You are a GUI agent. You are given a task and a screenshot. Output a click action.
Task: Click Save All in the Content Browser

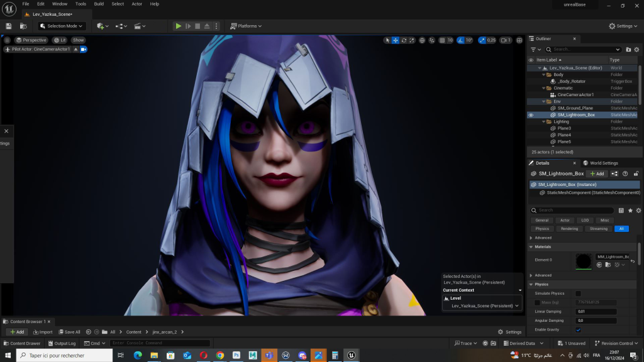(69, 332)
